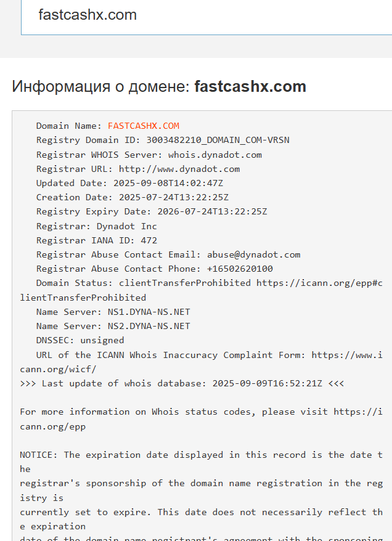This screenshot has width=392, height=541.
Task: Click the orange FASTCASHX.COM domain name
Action: coord(143,126)
